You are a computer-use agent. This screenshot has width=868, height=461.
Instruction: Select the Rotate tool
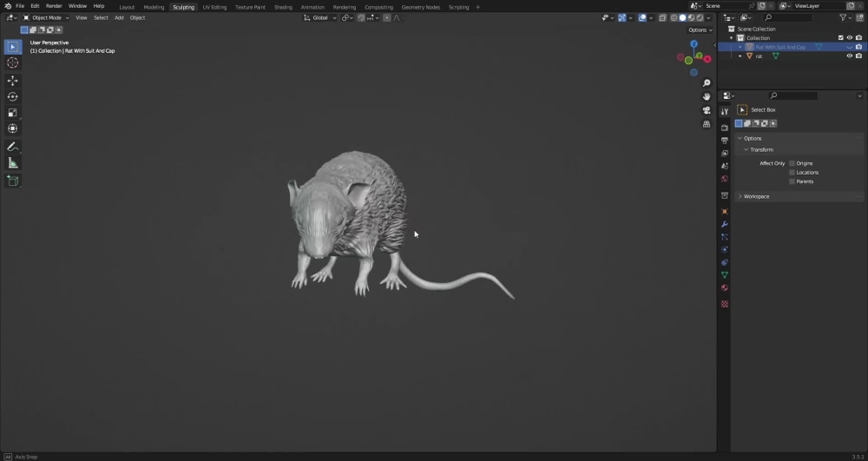pos(12,97)
